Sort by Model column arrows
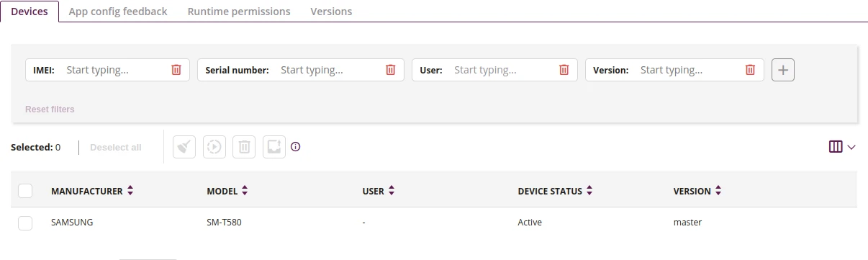 [x=245, y=191]
